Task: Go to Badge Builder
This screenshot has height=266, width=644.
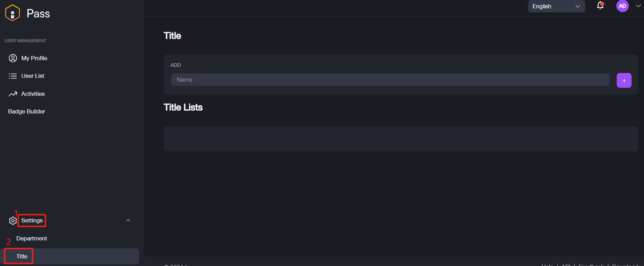Action: click(27, 111)
